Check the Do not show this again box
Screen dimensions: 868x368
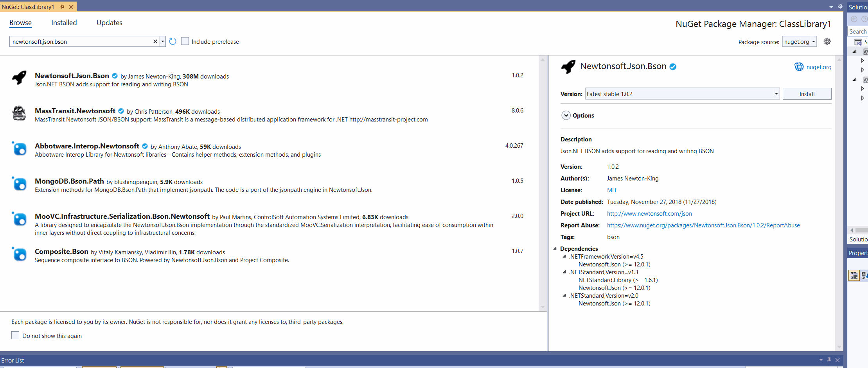point(15,335)
